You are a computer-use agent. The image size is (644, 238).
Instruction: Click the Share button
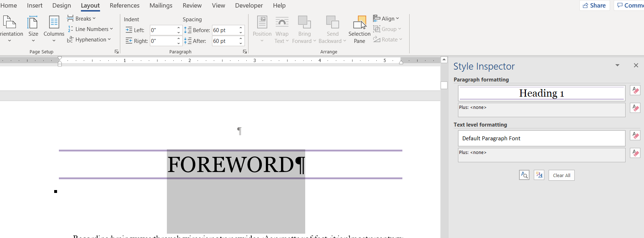pyautogui.click(x=595, y=5)
